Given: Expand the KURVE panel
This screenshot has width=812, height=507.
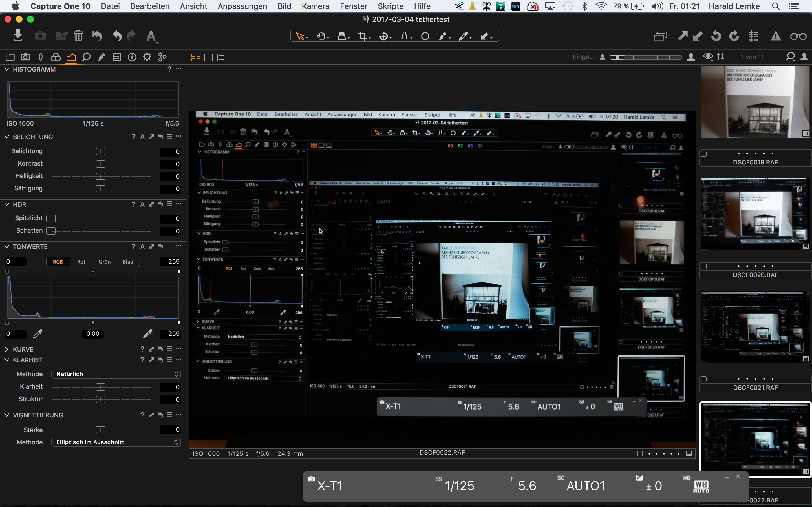Looking at the screenshot, I should [x=7, y=349].
